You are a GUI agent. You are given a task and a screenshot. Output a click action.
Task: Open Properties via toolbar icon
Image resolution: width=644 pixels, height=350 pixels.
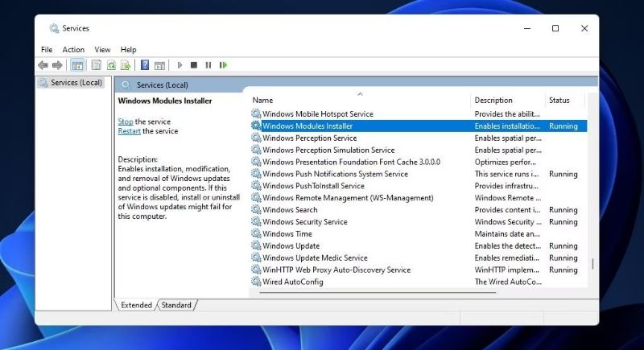point(97,65)
